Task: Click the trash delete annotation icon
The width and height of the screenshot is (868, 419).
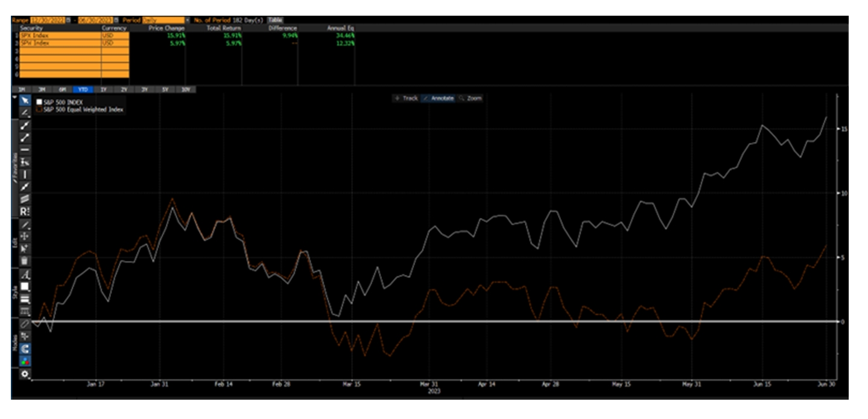Action: pyautogui.click(x=25, y=261)
